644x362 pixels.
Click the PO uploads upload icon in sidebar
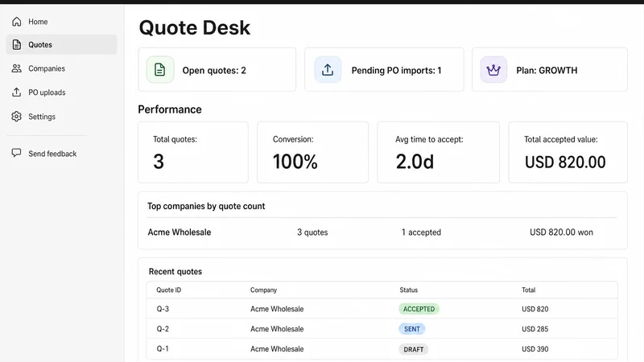click(x=16, y=93)
